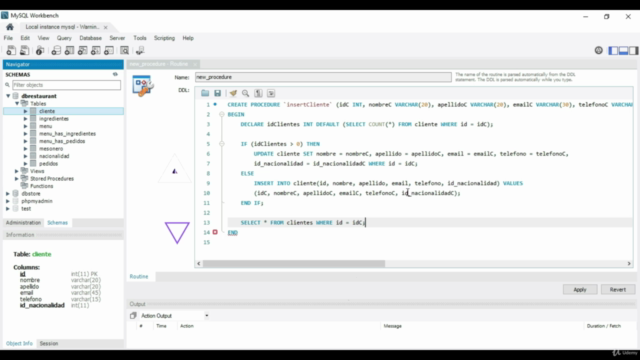Switch to the Object Info tab
The width and height of the screenshot is (640, 360).
click(x=19, y=343)
